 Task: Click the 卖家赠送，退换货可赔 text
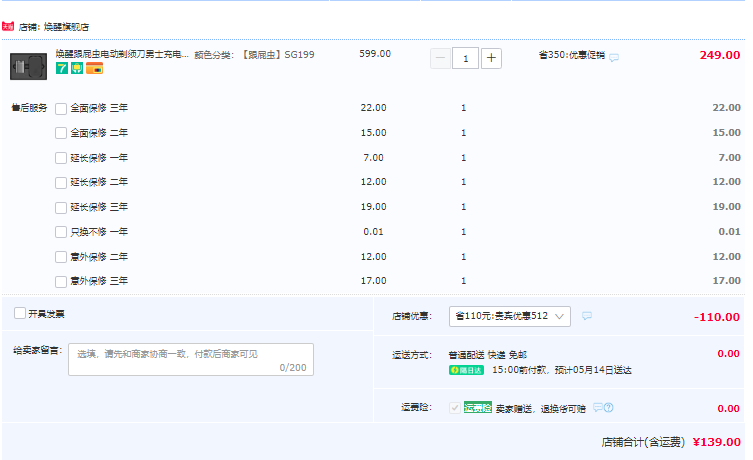click(541, 409)
